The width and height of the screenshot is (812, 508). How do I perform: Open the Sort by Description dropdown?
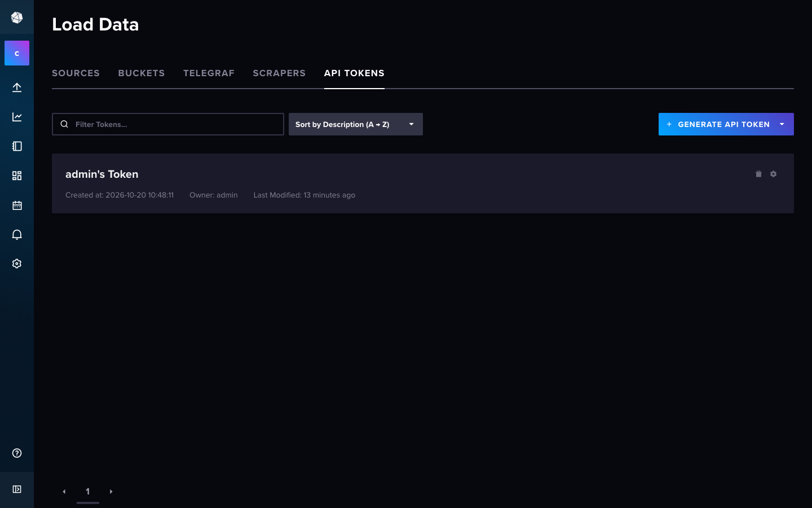(356, 124)
